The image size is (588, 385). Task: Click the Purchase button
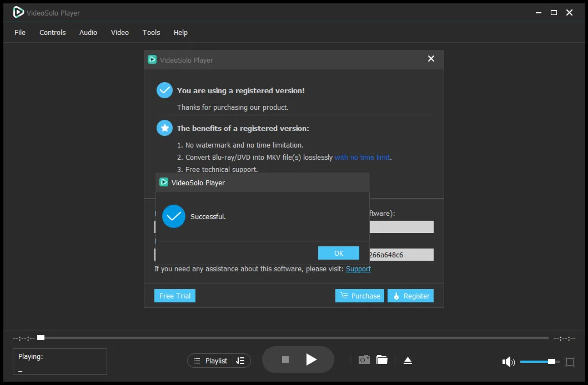click(360, 296)
